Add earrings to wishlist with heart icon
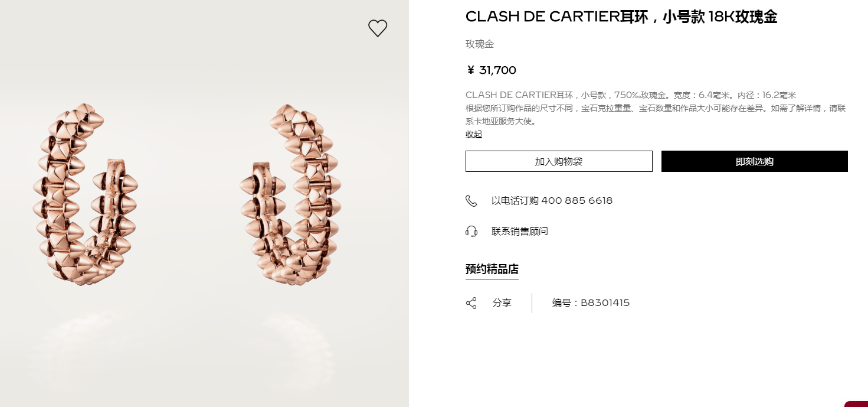868x407 pixels. (x=378, y=28)
